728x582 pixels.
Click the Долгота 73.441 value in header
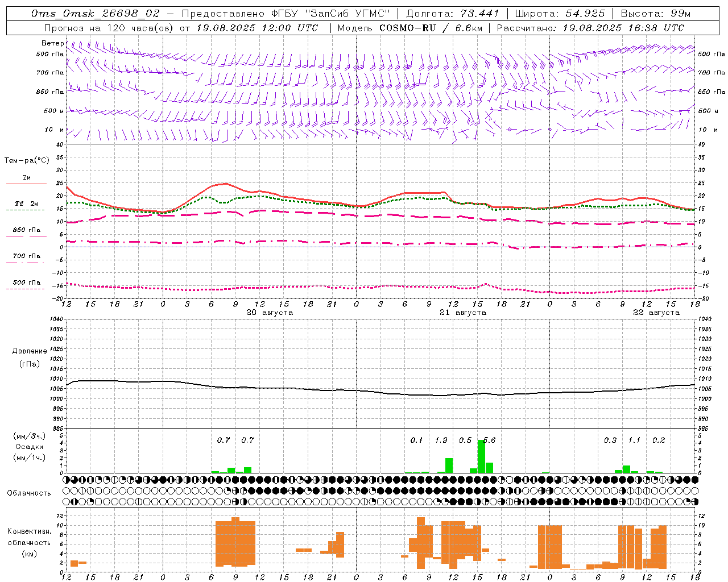(x=453, y=13)
